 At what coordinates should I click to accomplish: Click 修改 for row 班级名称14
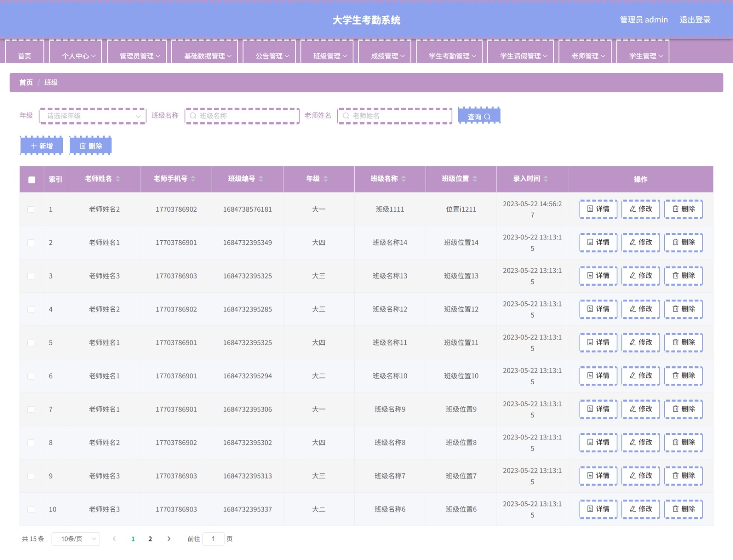pos(641,242)
